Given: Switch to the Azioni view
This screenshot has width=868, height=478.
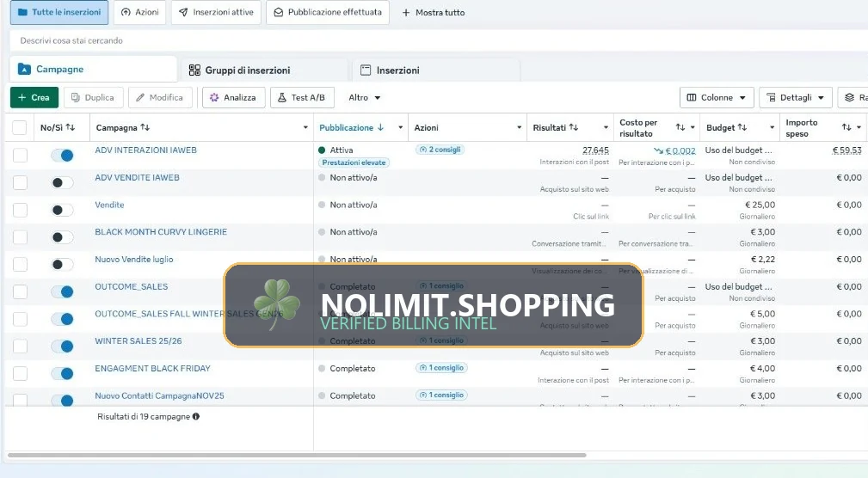Looking at the screenshot, I should [140, 12].
